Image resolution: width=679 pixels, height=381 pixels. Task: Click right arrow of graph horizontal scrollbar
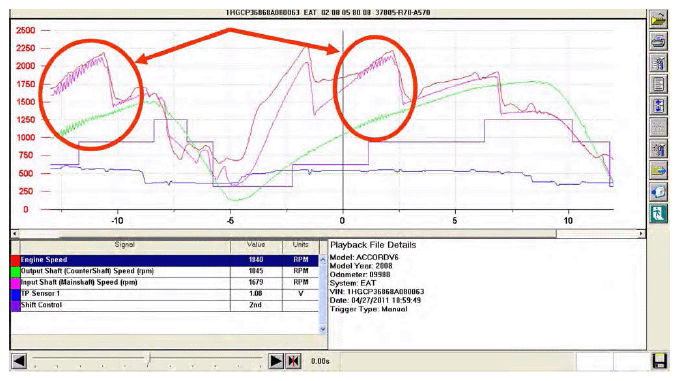[641, 234]
